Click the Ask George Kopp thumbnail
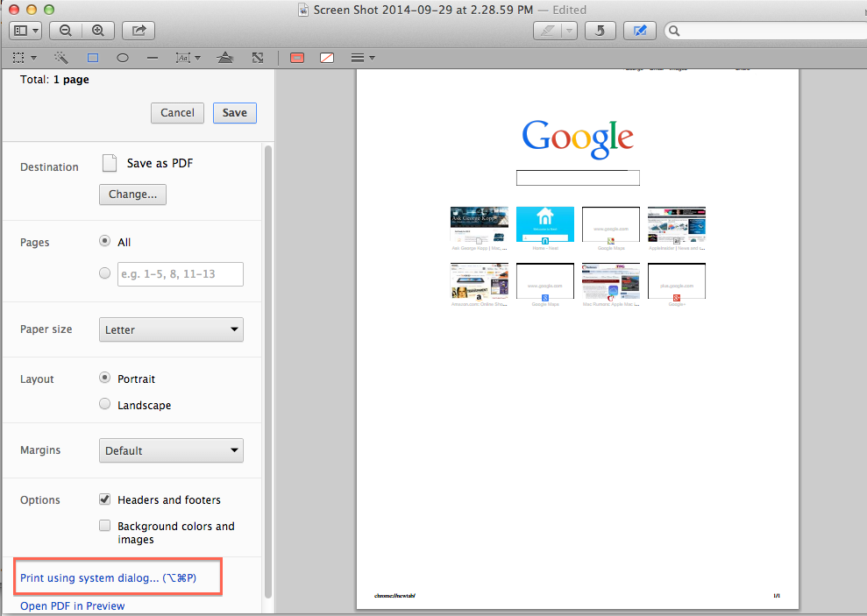 [480, 225]
